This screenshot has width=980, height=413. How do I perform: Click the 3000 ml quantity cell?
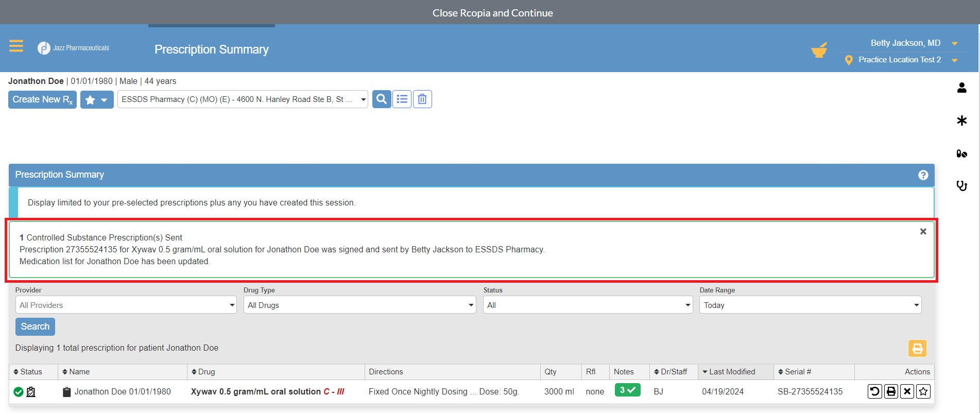coord(559,392)
